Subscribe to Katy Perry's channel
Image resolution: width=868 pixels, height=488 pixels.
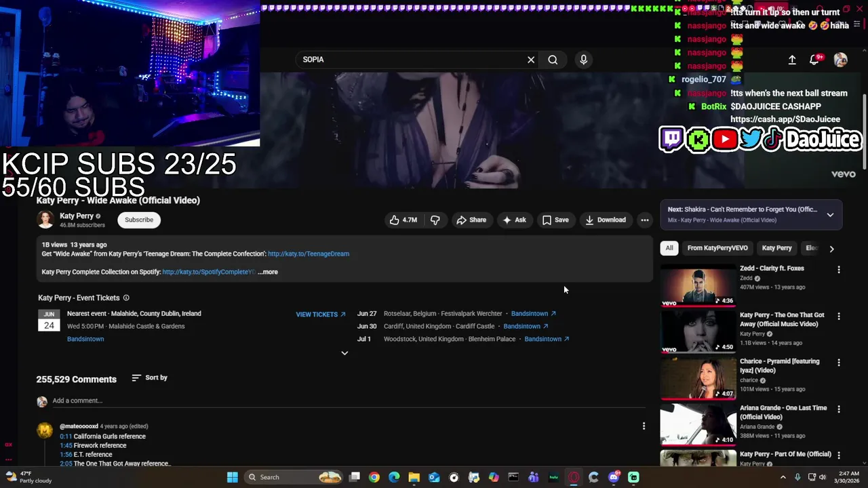139,220
